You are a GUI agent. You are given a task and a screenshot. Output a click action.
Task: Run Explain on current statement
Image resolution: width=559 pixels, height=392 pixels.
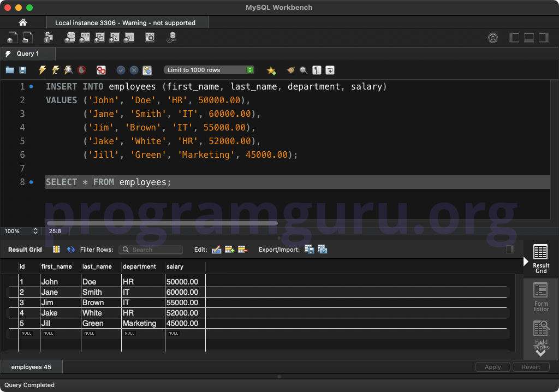68,70
